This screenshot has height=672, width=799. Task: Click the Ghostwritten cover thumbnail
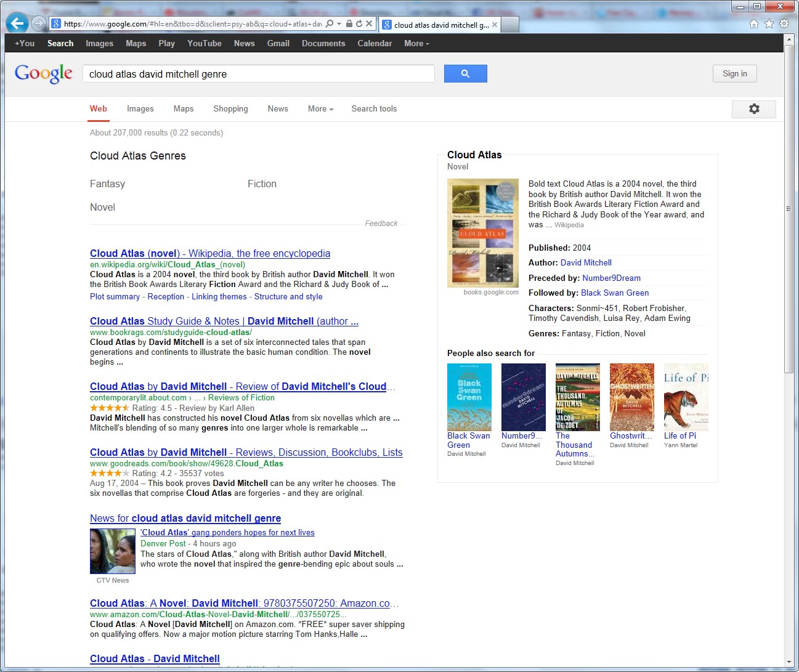pos(632,397)
